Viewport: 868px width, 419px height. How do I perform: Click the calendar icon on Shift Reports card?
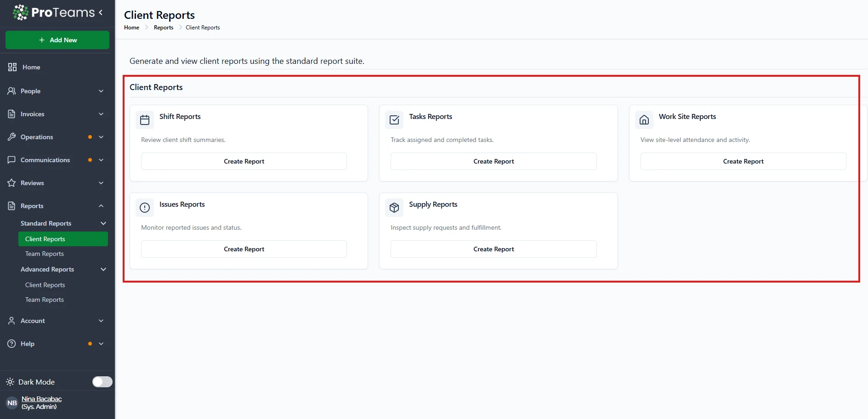[145, 120]
